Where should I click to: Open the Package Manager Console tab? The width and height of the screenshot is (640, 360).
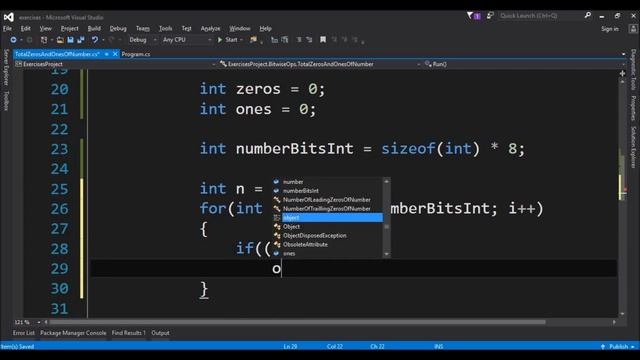[73, 333]
